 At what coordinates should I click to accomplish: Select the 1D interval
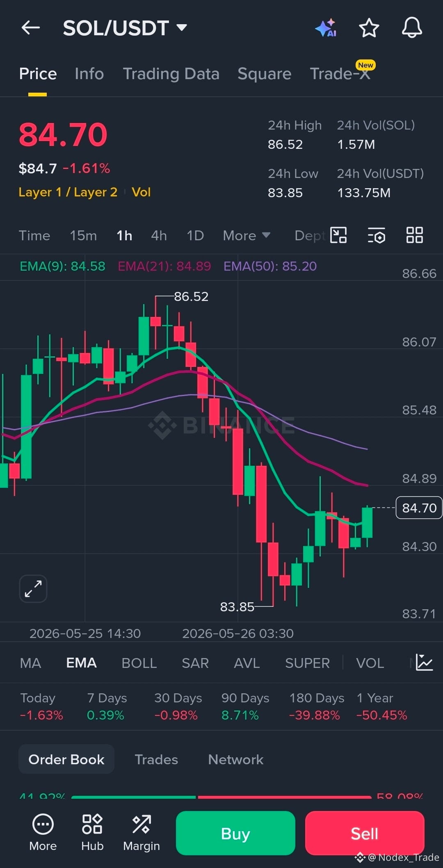click(x=195, y=236)
